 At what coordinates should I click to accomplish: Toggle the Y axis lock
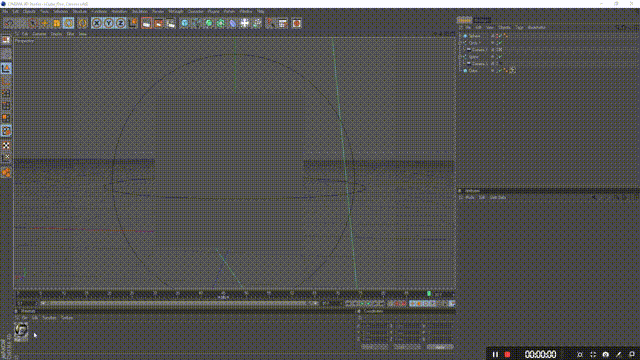point(109,23)
